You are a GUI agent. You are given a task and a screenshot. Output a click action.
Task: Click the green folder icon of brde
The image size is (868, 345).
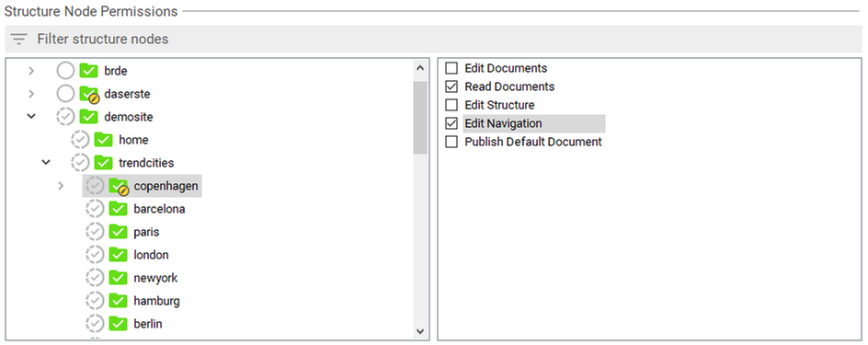coord(88,71)
